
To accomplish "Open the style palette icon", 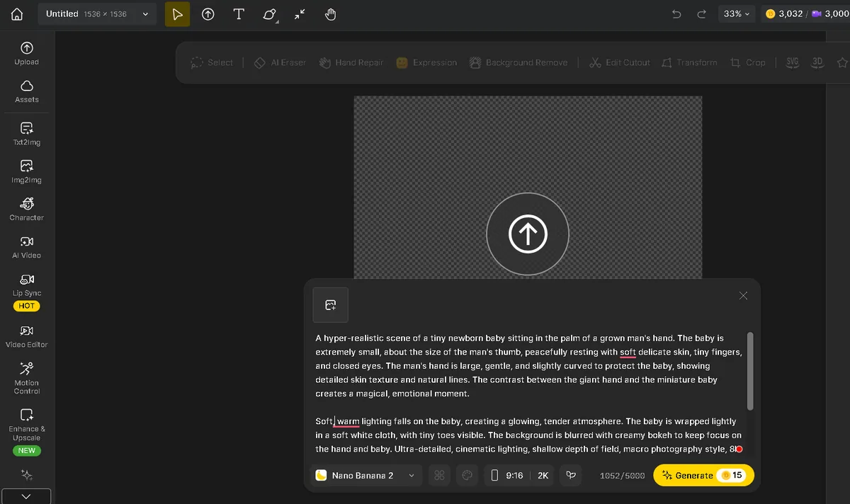I will pos(467,476).
